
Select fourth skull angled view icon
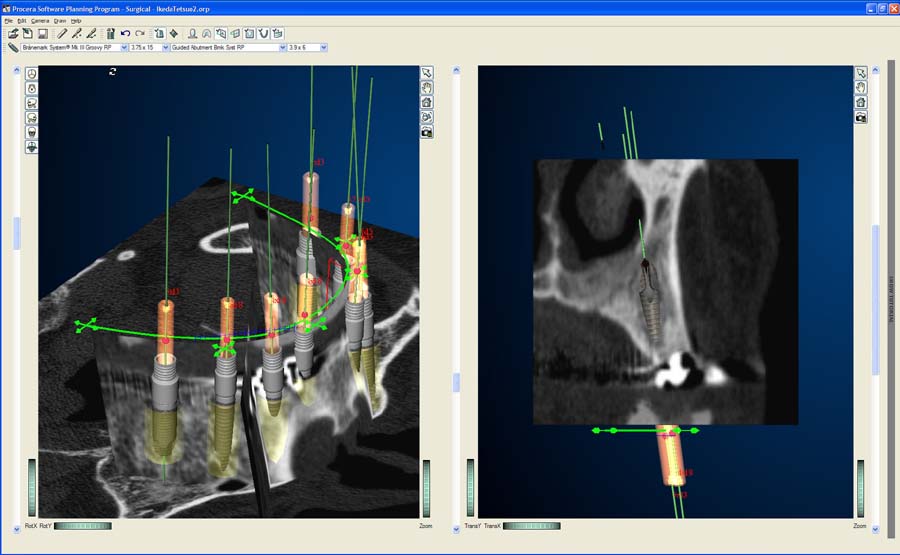pos(32,118)
